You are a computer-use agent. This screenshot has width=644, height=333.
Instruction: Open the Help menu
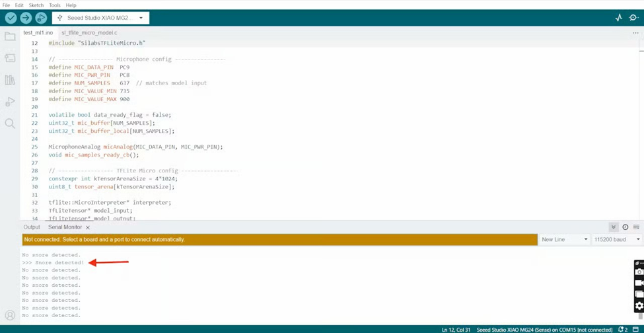click(x=71, y=5)
